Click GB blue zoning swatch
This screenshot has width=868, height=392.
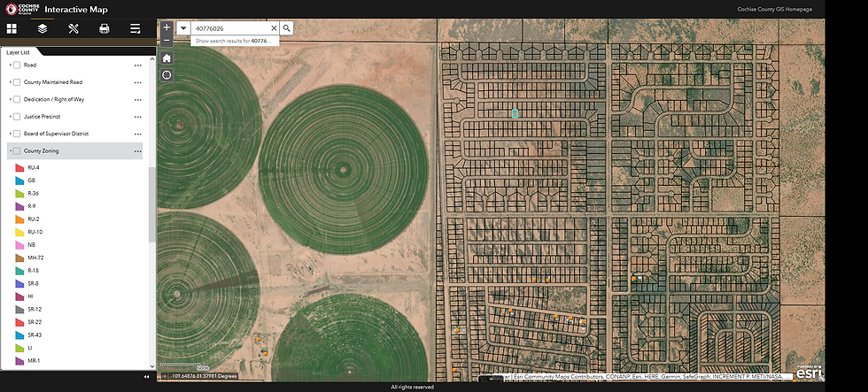[x=19, y=181]
